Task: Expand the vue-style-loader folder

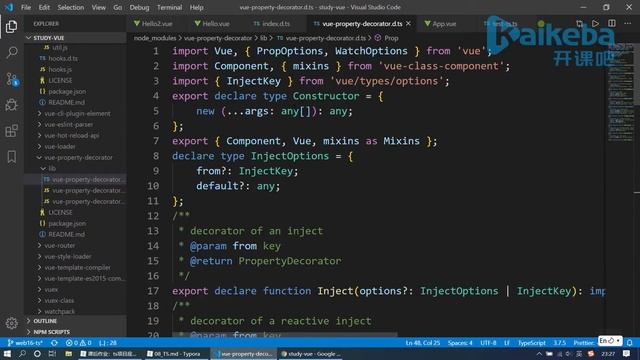Action: (68, 257)
